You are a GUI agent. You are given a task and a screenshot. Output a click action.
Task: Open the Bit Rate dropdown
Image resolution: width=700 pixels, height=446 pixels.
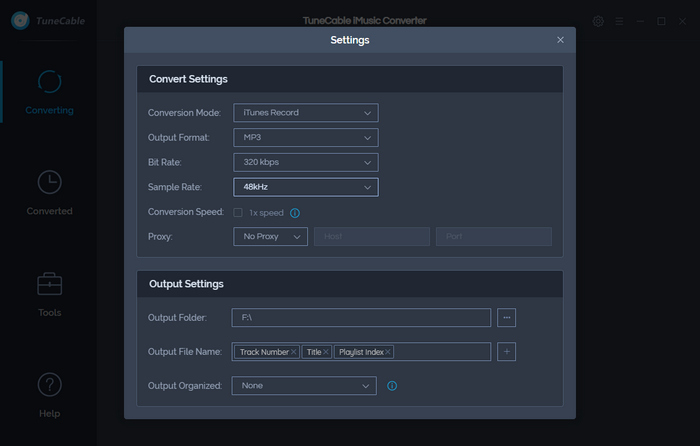pyautogui.click(x=306, y=162)
